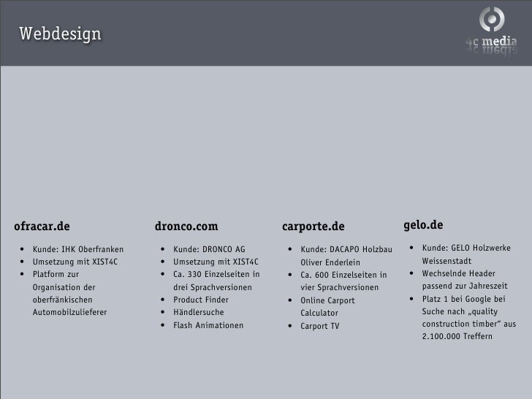Click 'Ca. 600 Einzelseiten' bullet
Screen dimensions: 532x399
click(343, 281)
